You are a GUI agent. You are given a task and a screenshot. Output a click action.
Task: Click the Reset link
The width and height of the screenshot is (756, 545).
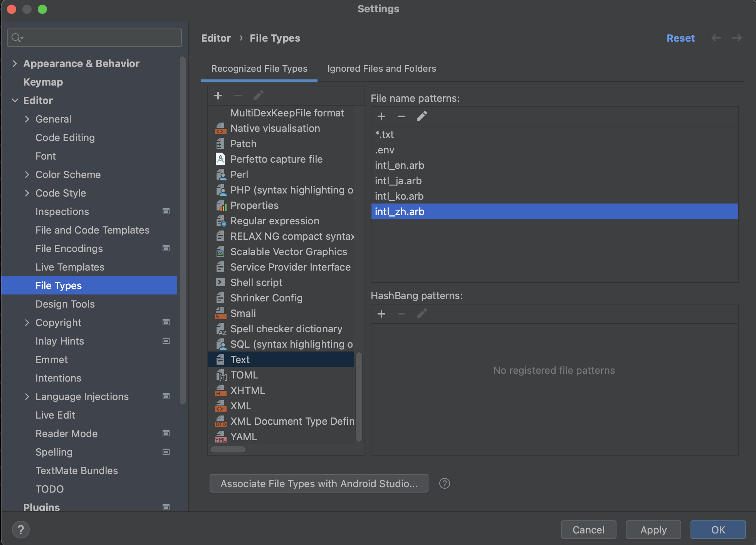680,38
